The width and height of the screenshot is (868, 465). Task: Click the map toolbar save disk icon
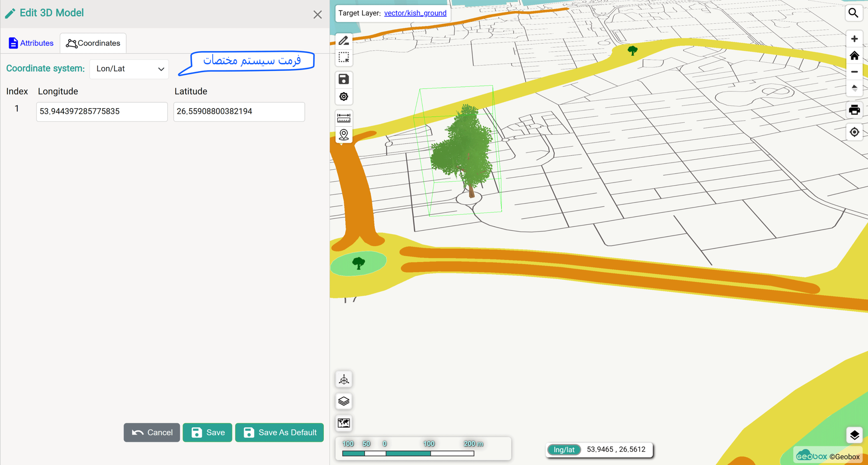343,79
